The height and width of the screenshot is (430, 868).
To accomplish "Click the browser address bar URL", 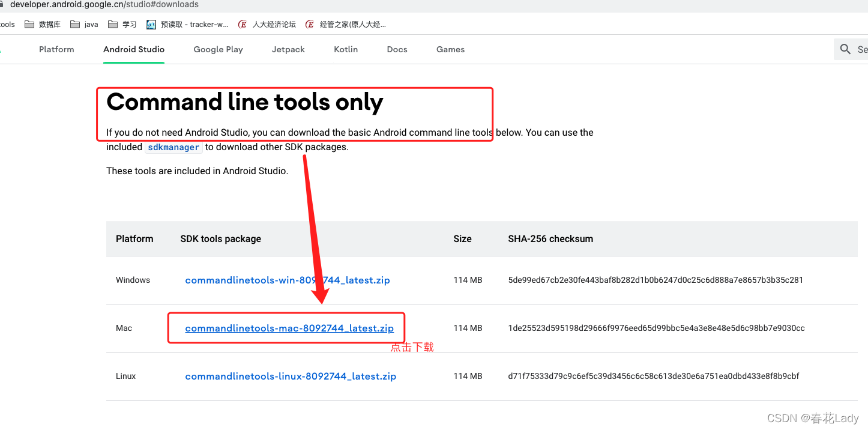I will point(104,4).
